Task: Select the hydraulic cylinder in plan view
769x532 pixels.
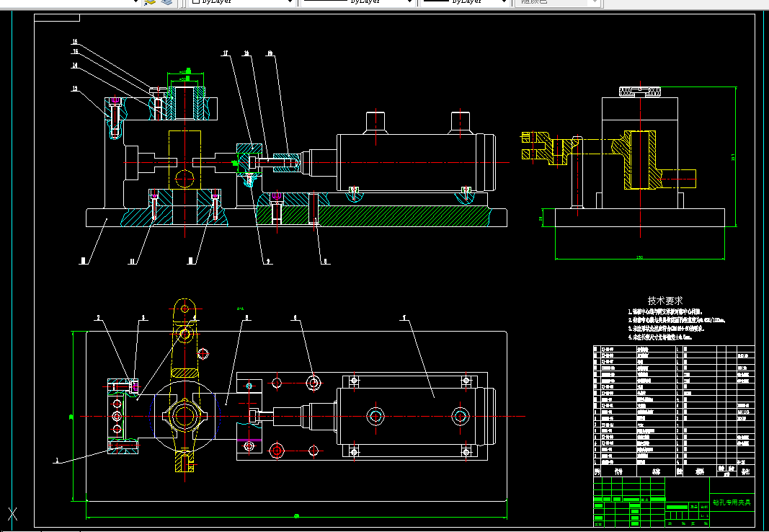Action: coord(416,416)
